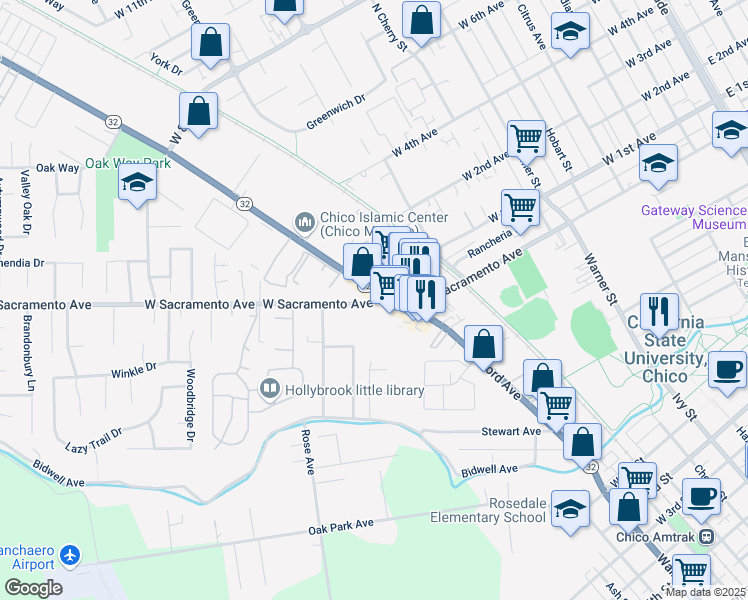The width and height of the screenshot is (748, 600).
Task: Open shopping bag marker right of Stewart Ave
Action: click(x=582, y=444)
